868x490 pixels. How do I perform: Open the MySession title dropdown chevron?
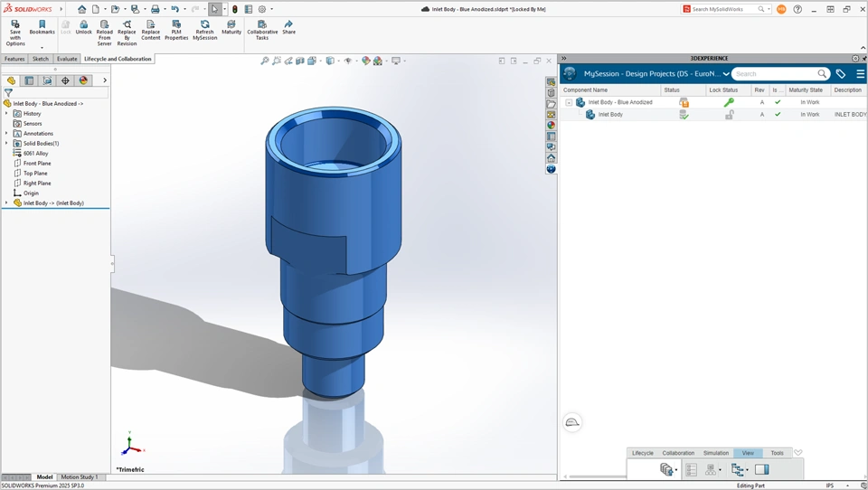pyautogui.click(x=726, y=73)
